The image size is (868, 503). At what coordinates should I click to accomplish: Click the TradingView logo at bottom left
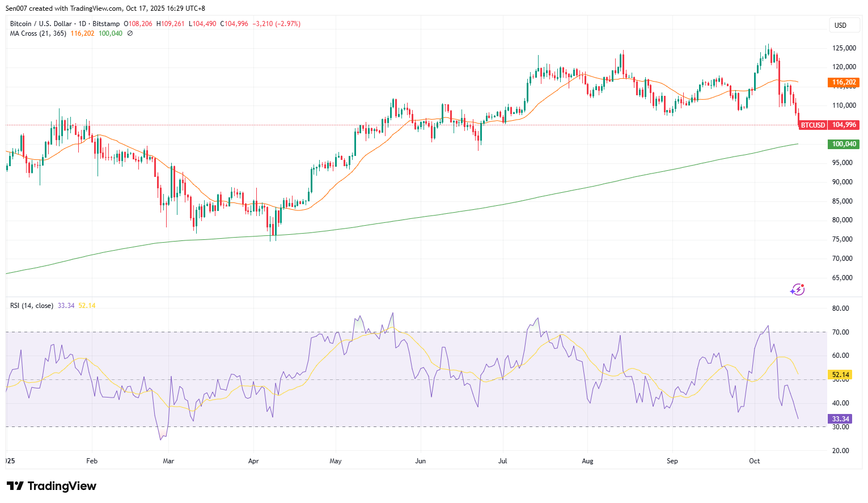[x=52, y=486]
